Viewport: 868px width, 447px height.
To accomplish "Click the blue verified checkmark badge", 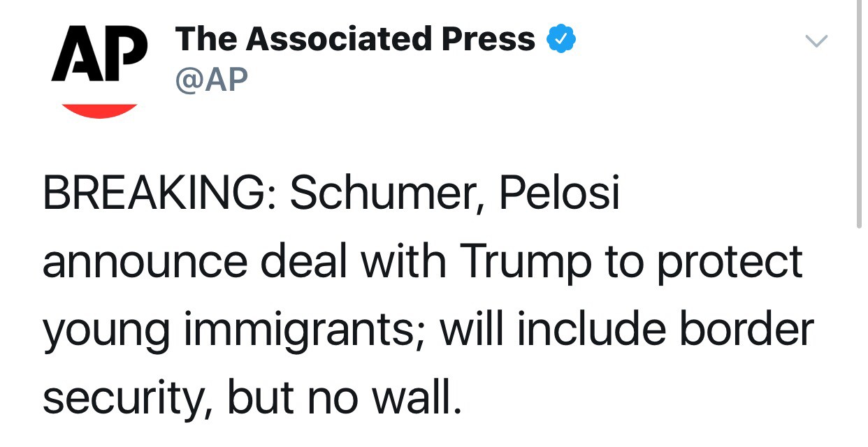I will coord(560,39).
